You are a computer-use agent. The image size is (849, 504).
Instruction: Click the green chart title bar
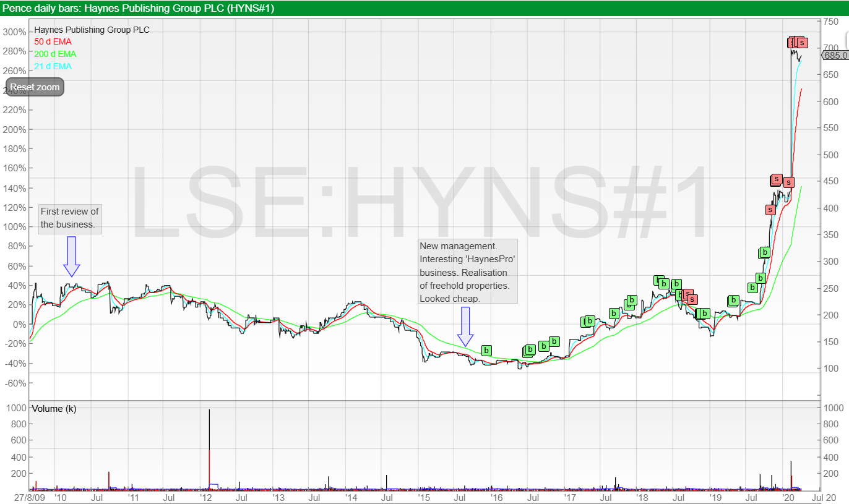[424, 8]
